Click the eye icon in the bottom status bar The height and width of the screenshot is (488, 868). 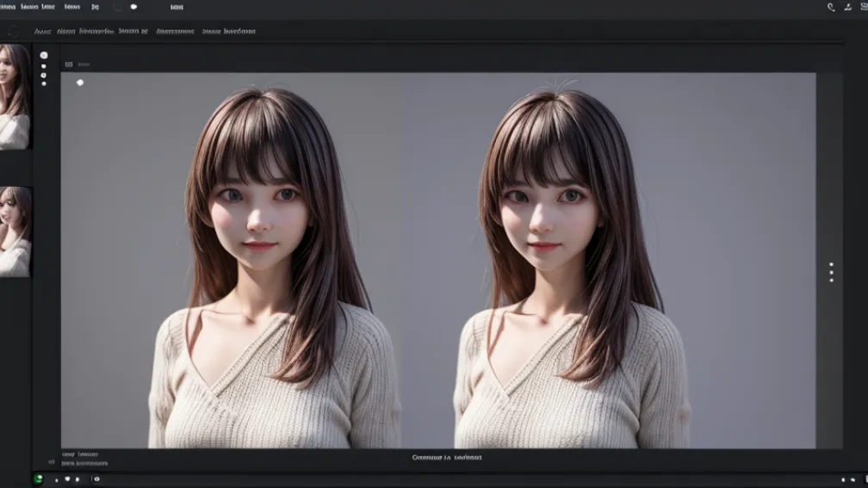pyautogui.click(x=96, y=479)
